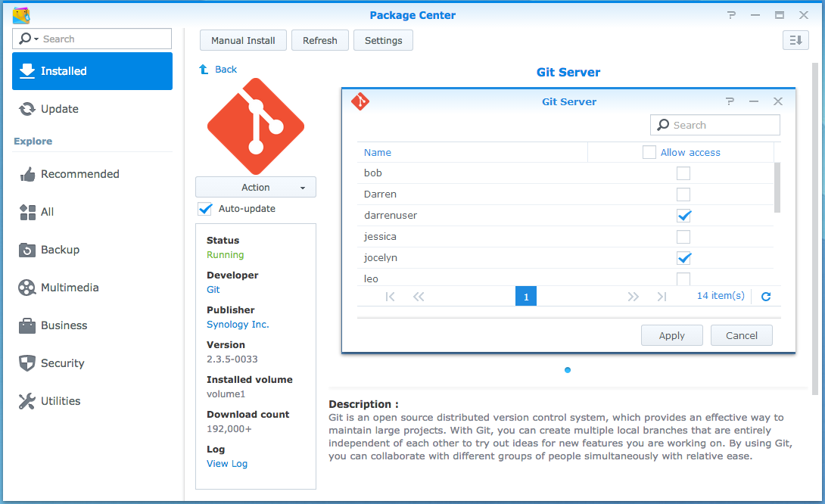Viewport: 825px width, 504px height.
Task: Click page number 1
Action: 525,297
